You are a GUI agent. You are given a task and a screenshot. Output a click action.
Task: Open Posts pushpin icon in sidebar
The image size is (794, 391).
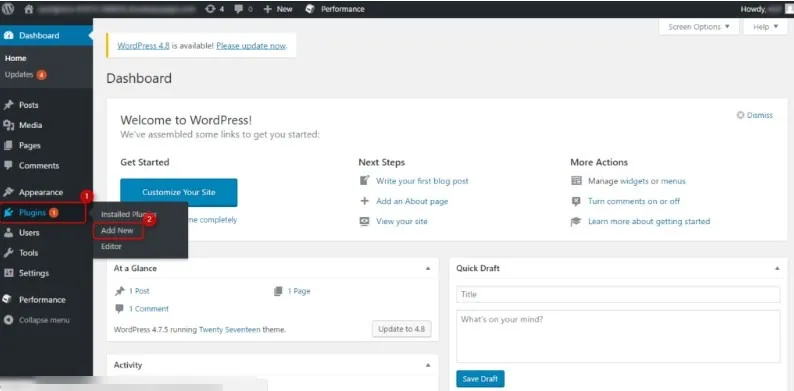pyautogui.click(x=8, y=105)
